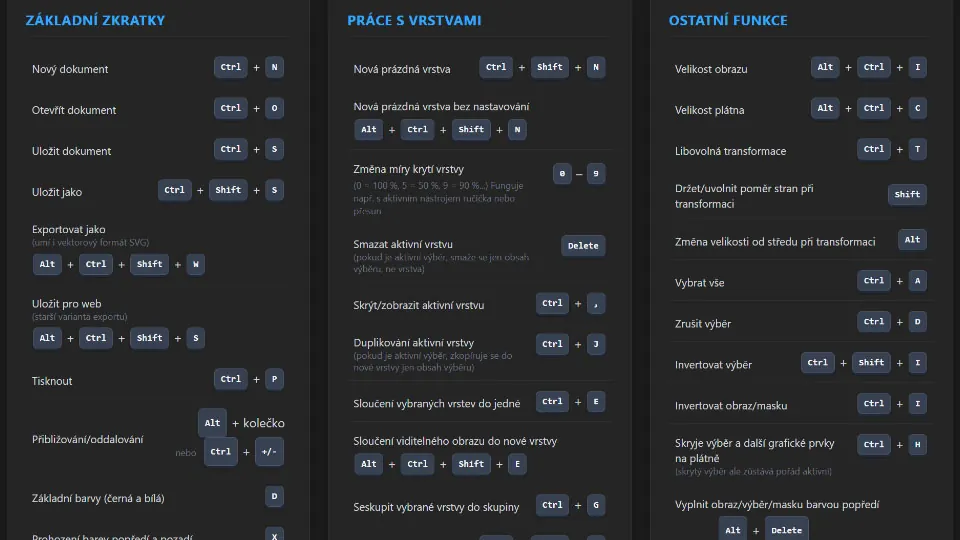Click the D key beside Zrušit výběr
The height and width of the screenshot is (540, 960).
[917, 322]
